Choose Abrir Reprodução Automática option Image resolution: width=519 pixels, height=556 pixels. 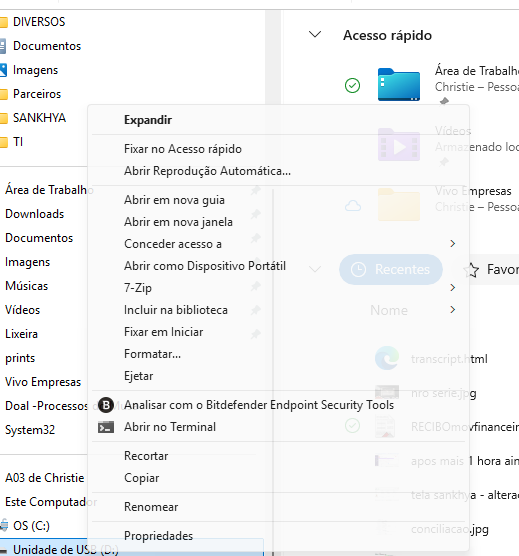click(x=207, y=171)
